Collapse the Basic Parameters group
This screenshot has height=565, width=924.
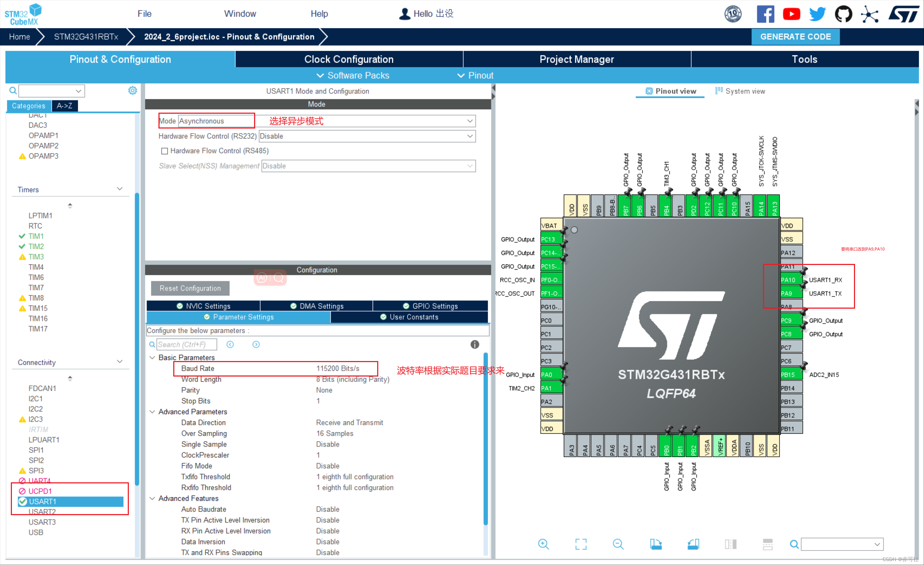tap(152, 357)
